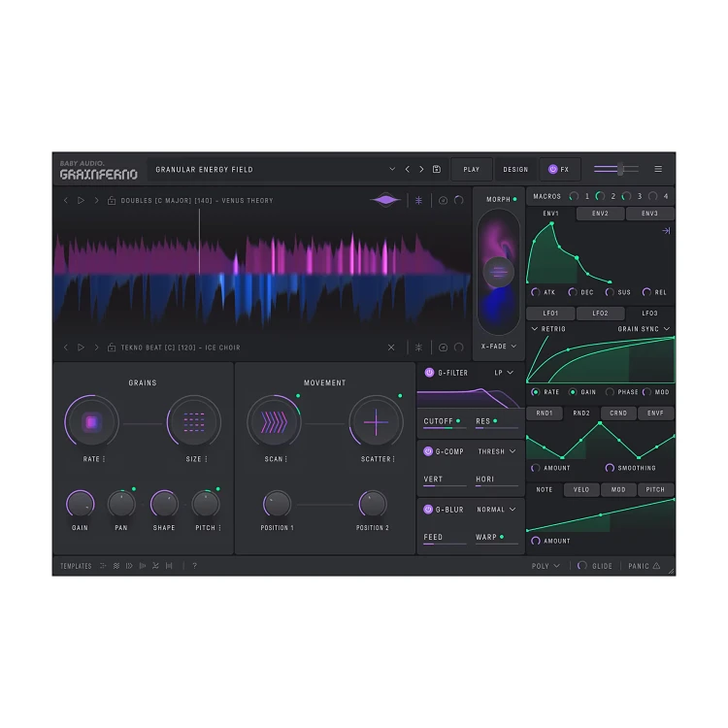Open the Rate options dots menu

point(104,459)
